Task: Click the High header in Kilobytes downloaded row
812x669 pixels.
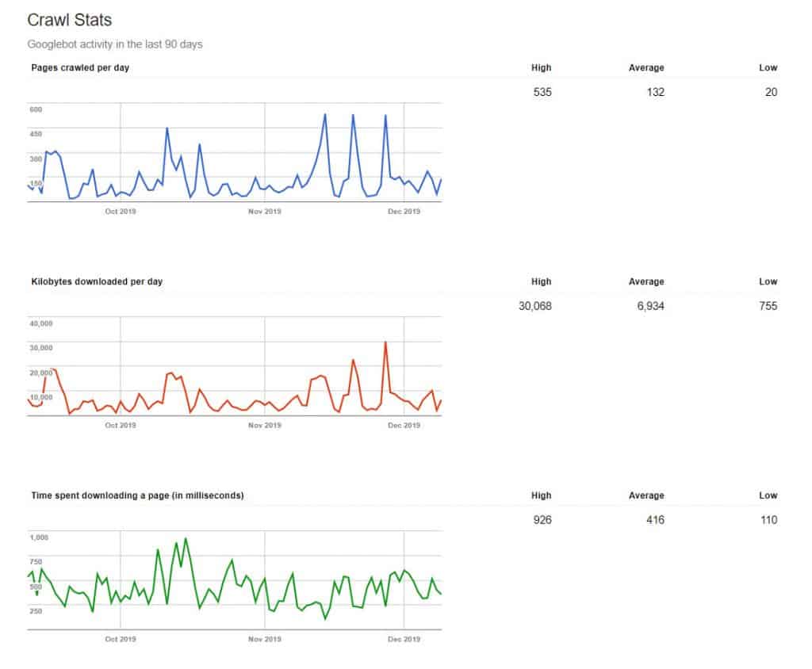Action: [541, 281]
